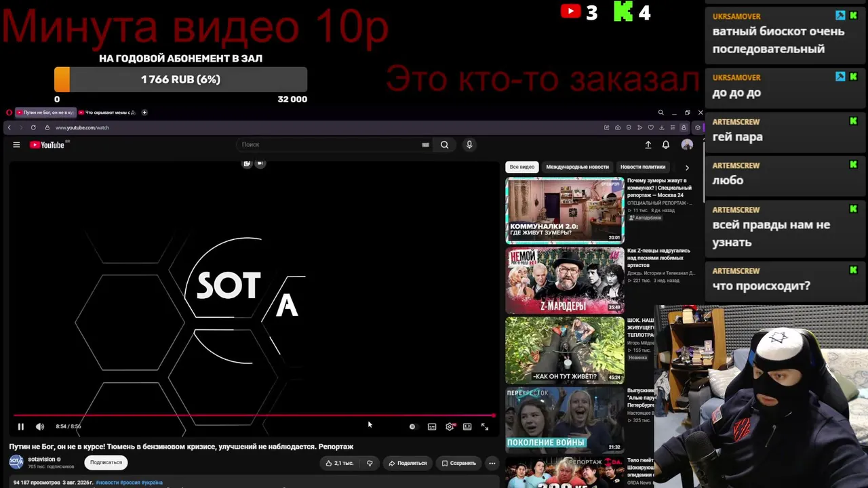Open 'Почему зумеры живут в коммунах' title
868x488 pixels.
point(659,188)
